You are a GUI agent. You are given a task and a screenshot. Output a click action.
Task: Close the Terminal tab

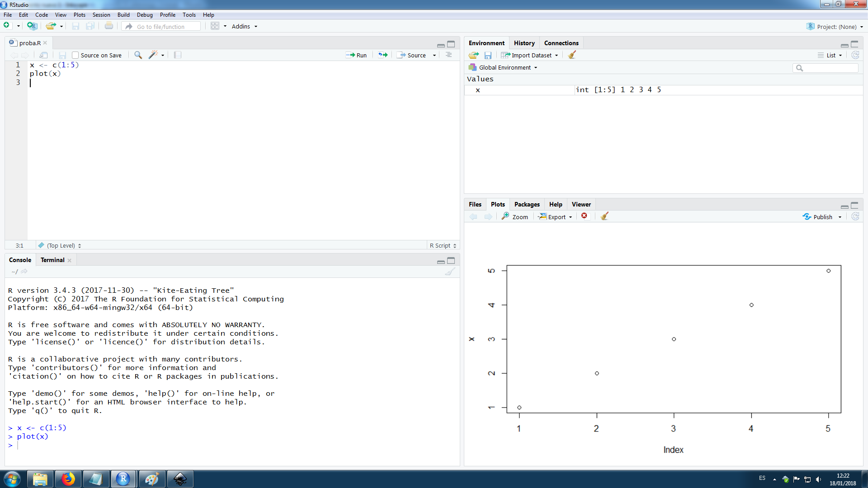click(69, 260)
